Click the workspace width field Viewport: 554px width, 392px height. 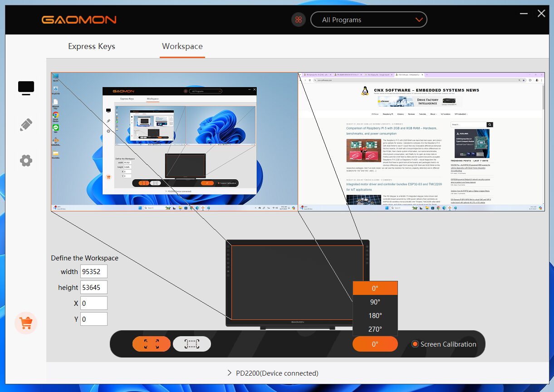(94, 271)
